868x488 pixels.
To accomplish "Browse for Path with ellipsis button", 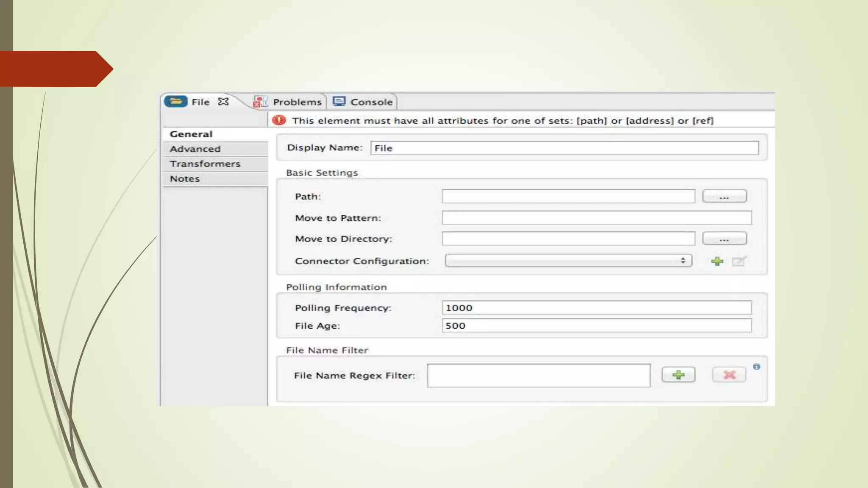I will pos(724,197).
